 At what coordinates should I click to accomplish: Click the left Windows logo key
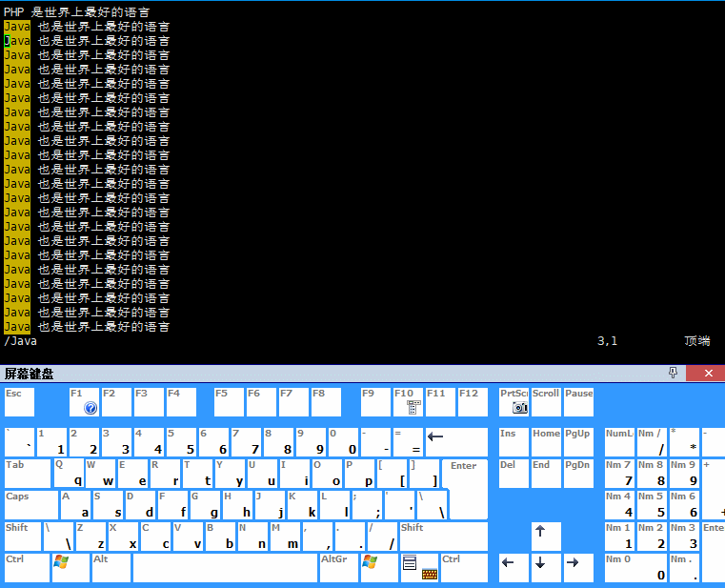pos(70,567)
